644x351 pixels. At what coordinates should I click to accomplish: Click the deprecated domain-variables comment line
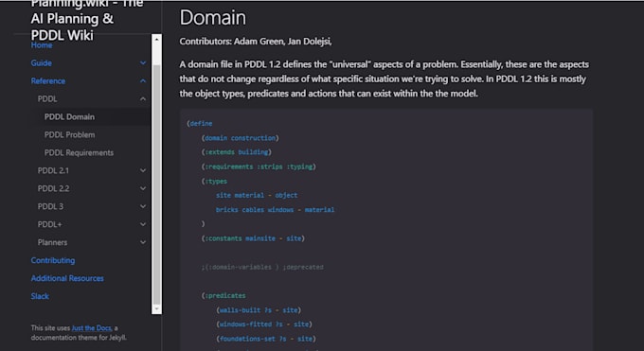pyautogui.click(x=262, y=267)
